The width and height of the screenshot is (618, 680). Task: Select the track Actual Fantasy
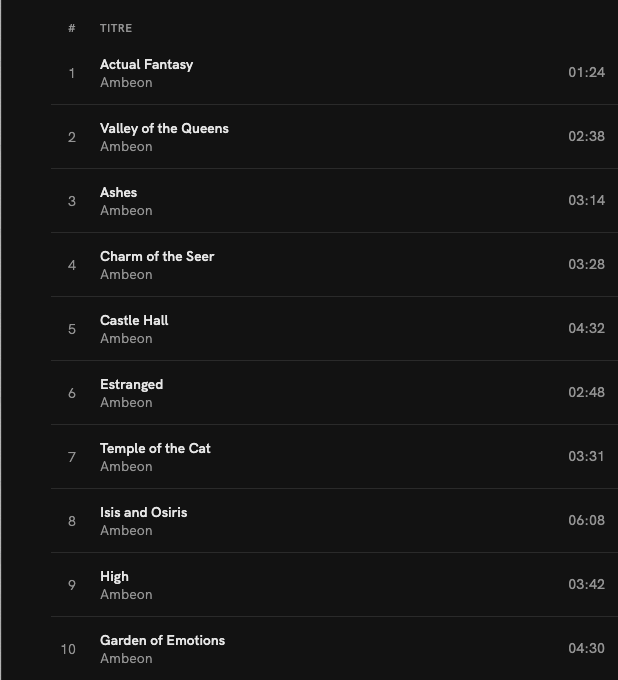click(x=146, y=64)
